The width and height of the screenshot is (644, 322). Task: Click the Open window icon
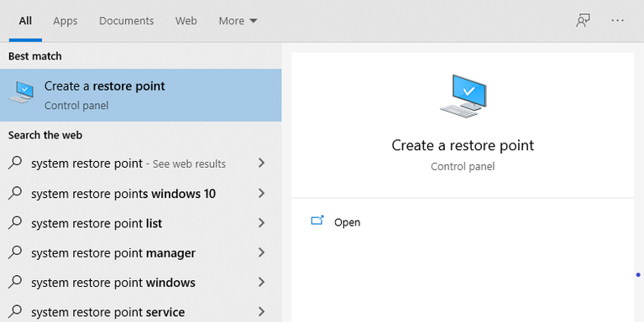coord(317,221)
